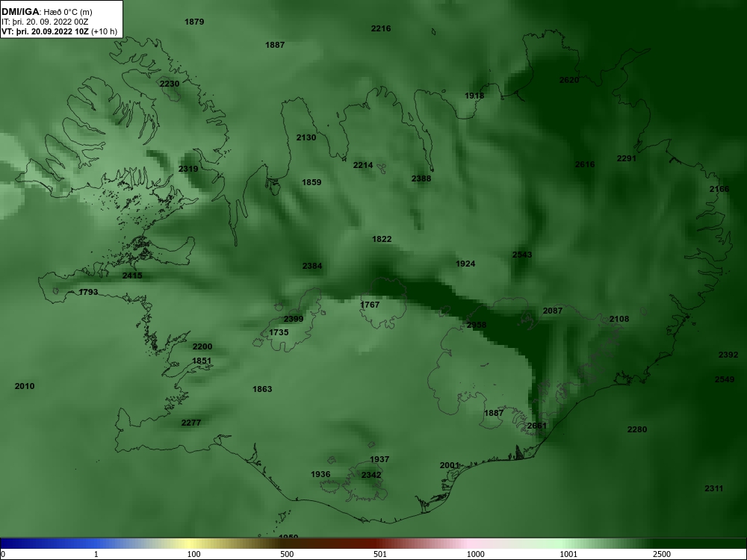The image size is (747, 560).
Task: Click the map value 2388
Action: pyautogui.click(x=421, y=178)
